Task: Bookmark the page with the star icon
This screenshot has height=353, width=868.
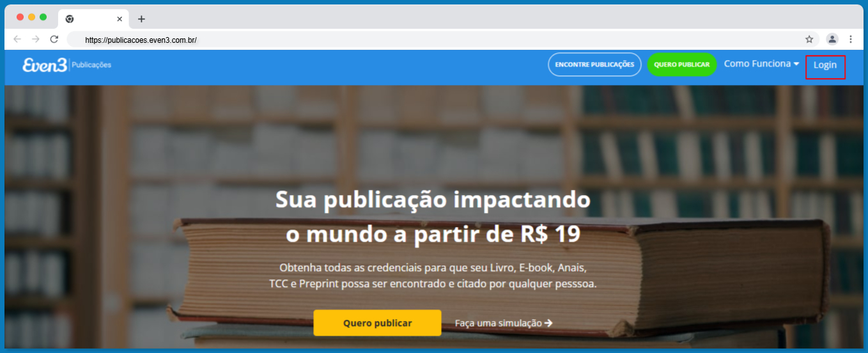Action: coord(809,39)
